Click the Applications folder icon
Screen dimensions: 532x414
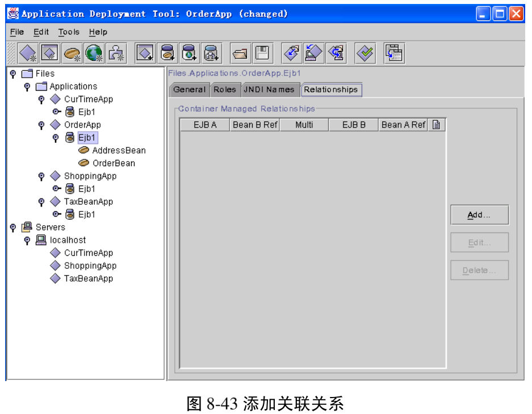coord(41,86)
